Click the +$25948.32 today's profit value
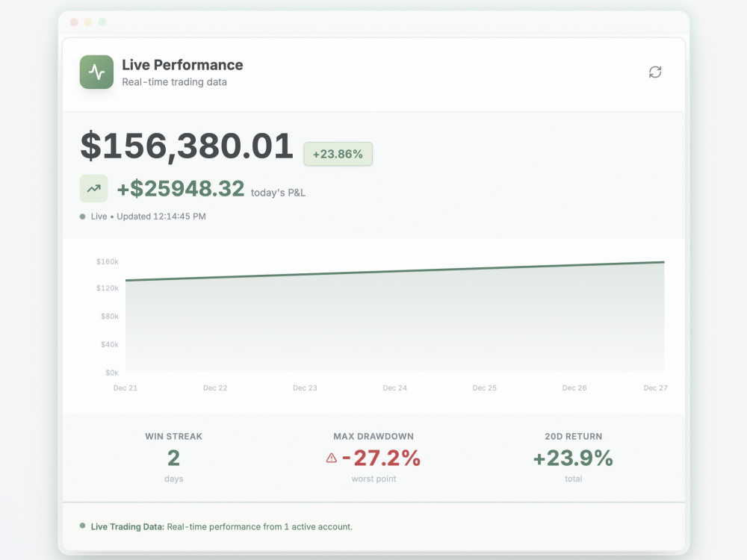The height and width of the screenshot is (560, 747). [181, 189]
